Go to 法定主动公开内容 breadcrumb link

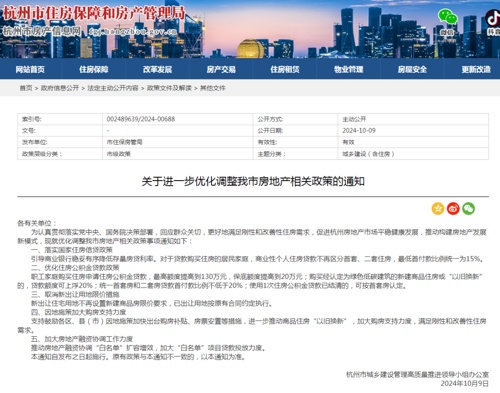pos(113,88)
